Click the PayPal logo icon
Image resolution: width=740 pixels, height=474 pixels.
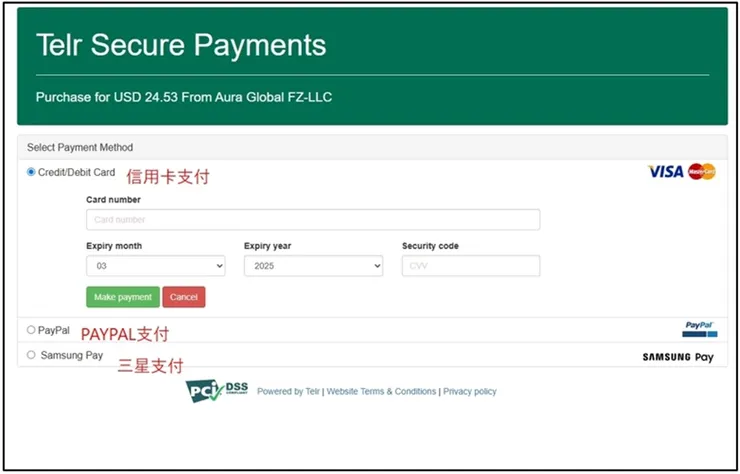tap(699, 329)
